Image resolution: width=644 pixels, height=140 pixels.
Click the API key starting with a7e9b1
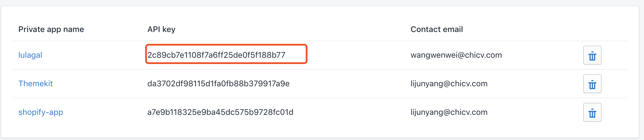click(220, 112)
